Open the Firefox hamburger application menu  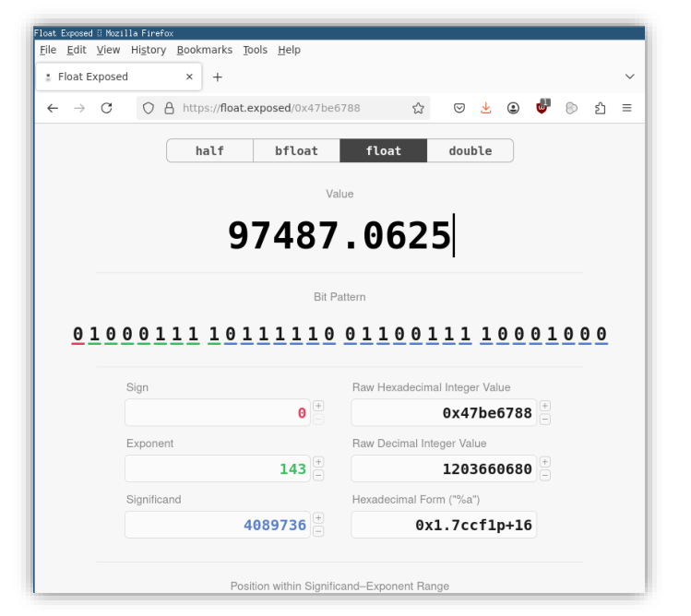pos(626,108)
